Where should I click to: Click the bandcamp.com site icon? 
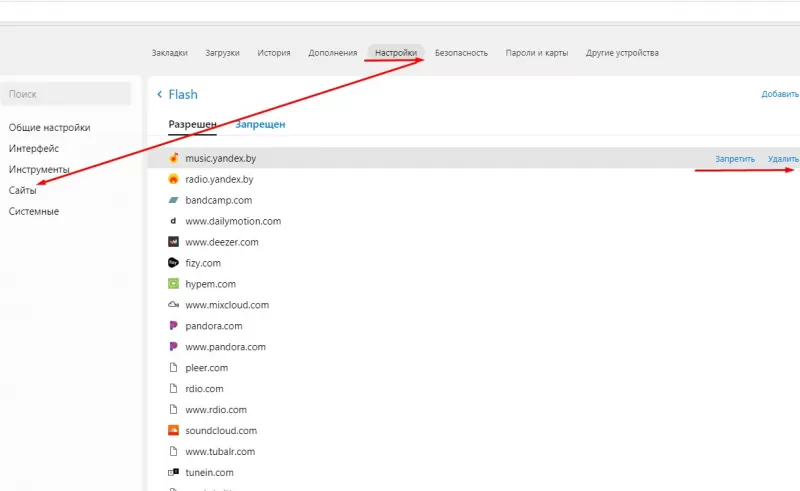coord(173,200)
